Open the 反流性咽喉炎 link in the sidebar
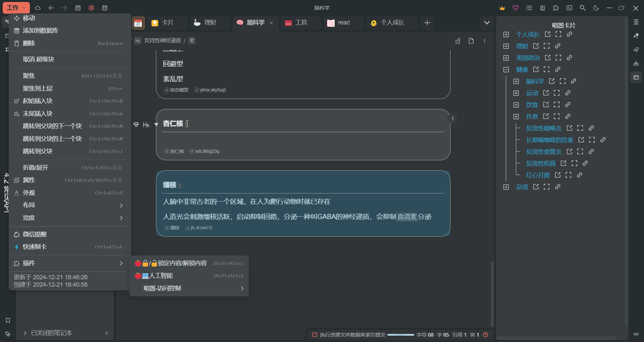This screenshot has height=342, width=644. pyautogui.click(x=544, y=128)
